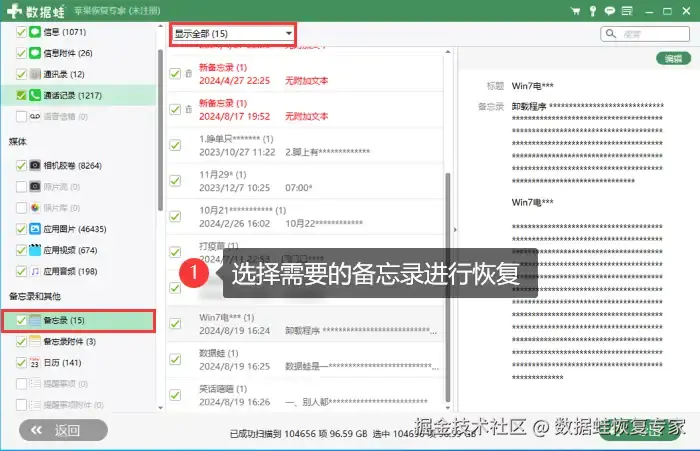Click the sidebar vertical scrollbar thumb

[x=160, y=129]
